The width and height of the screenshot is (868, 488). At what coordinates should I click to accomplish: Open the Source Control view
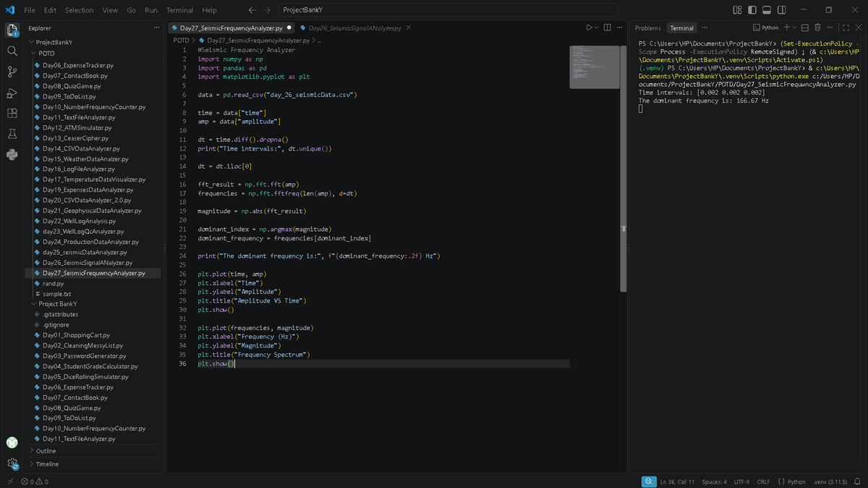(12, 72)
